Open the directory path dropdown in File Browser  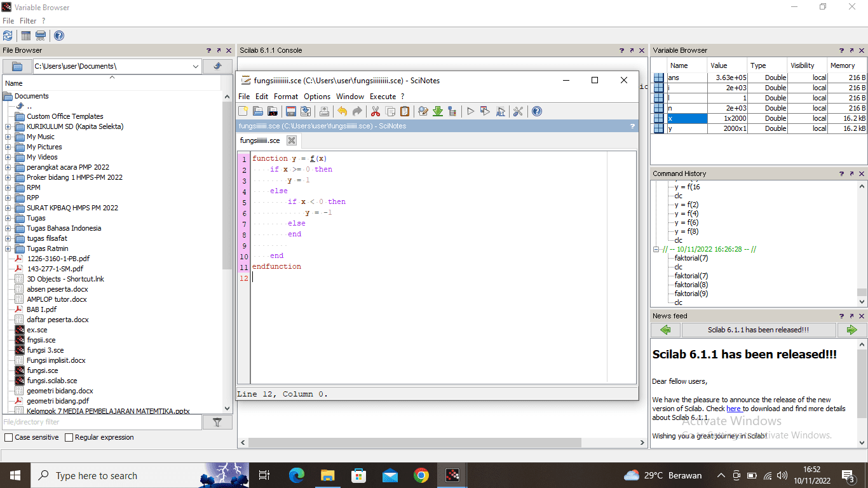coord(195,66)
